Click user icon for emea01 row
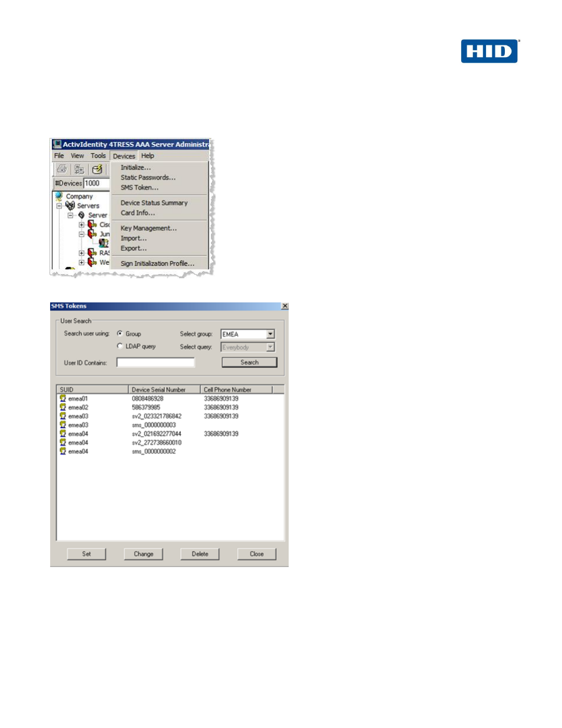Viewport: 562px width, 728px height. tap(62, 398)
